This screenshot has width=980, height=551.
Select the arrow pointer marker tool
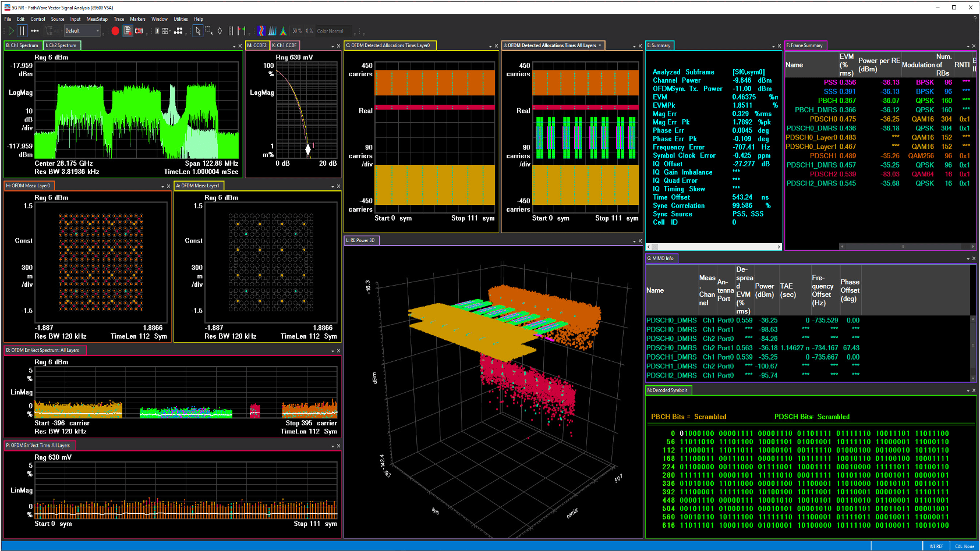[198, 31]
